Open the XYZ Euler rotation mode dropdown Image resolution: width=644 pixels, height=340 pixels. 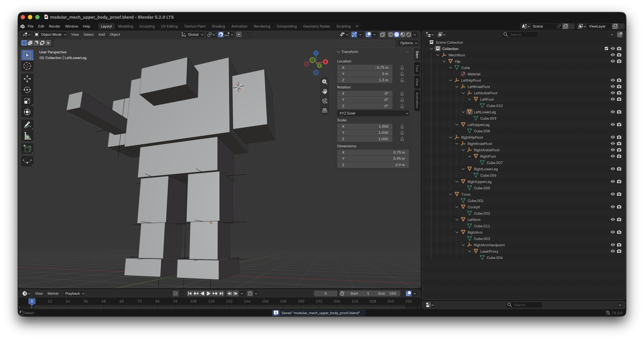pyautogui.click(x=373, y=113)
